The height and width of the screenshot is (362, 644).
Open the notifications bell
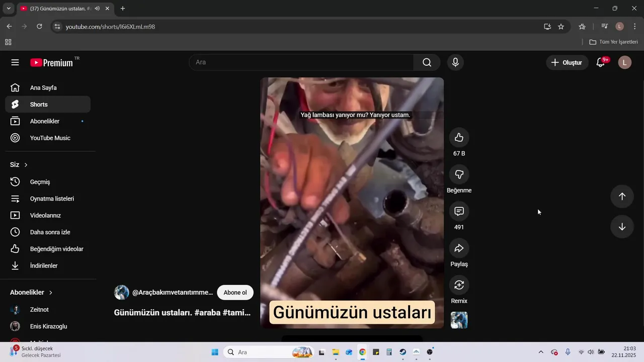(600, 62)
